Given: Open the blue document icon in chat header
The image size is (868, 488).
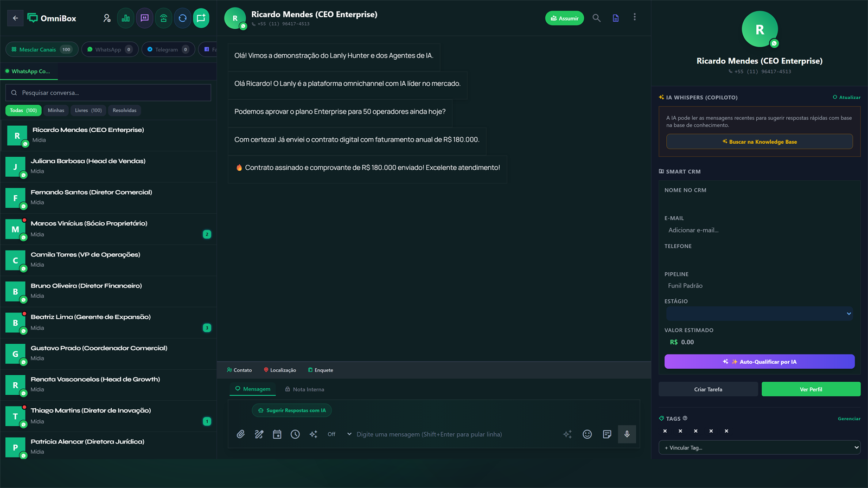Looking at the screenshot, I should [616, 18].
